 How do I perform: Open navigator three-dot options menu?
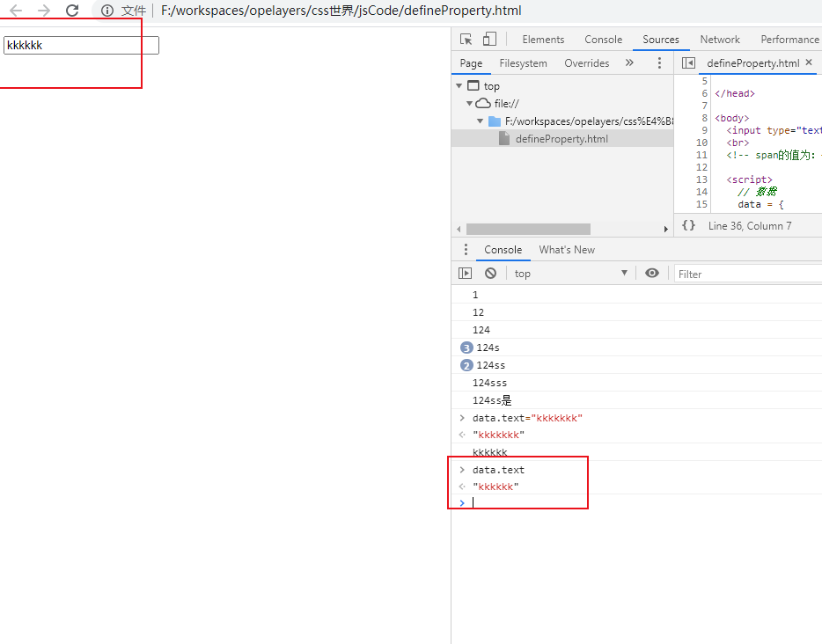click(x=659, y=62)
